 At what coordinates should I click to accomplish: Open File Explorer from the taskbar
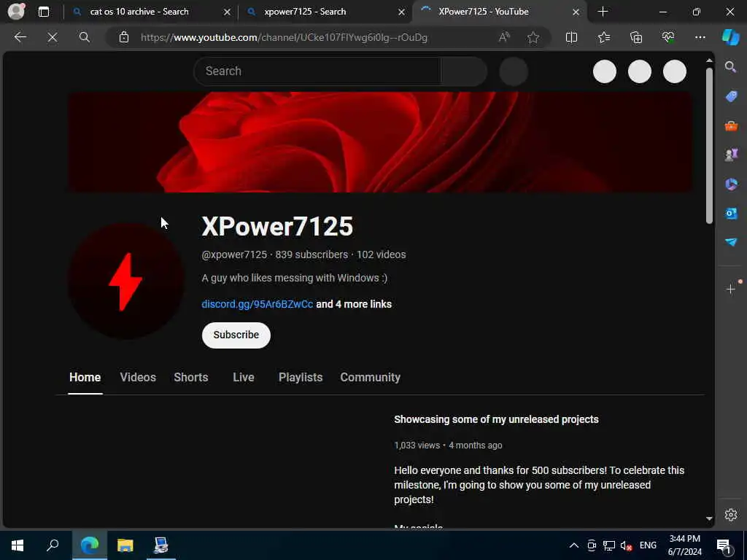pos(125,545)
